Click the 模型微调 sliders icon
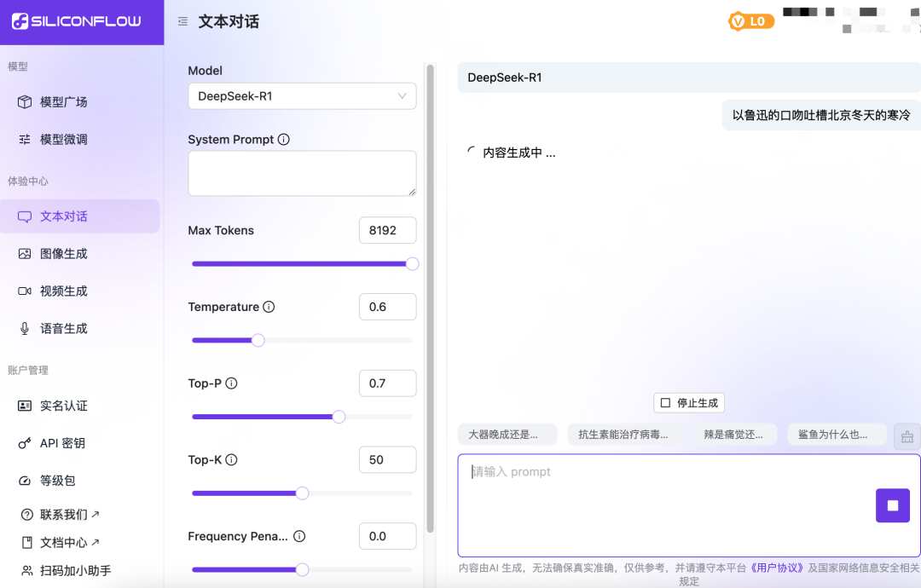Viewport: 921px width, 588px height. (25, 140)
